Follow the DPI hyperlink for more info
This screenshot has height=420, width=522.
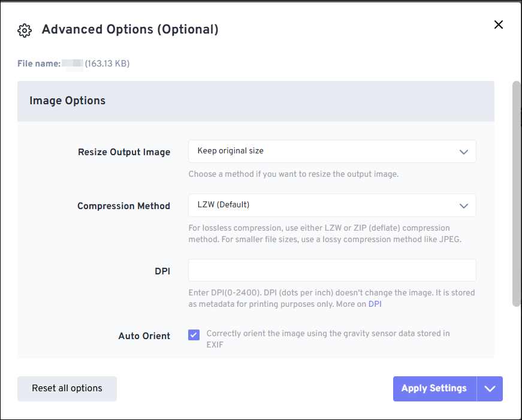coord(375,304)
